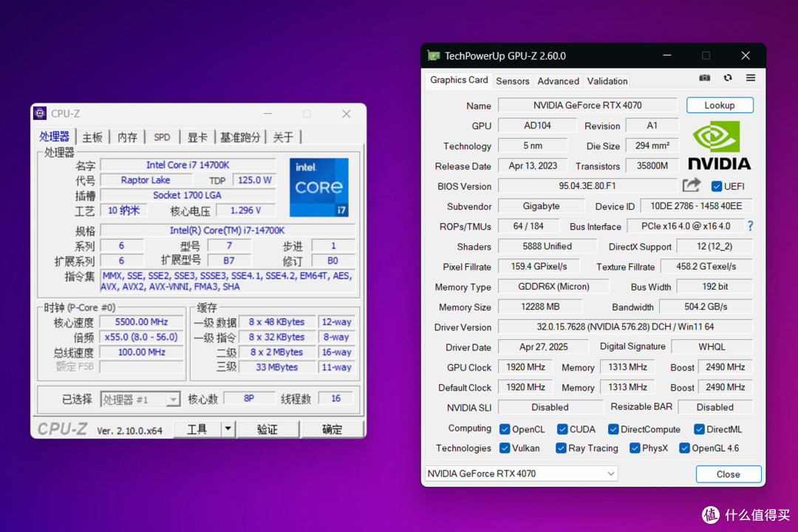Minimize the CPU-Z window
798x532 pixels.
(x=268, y=114)
